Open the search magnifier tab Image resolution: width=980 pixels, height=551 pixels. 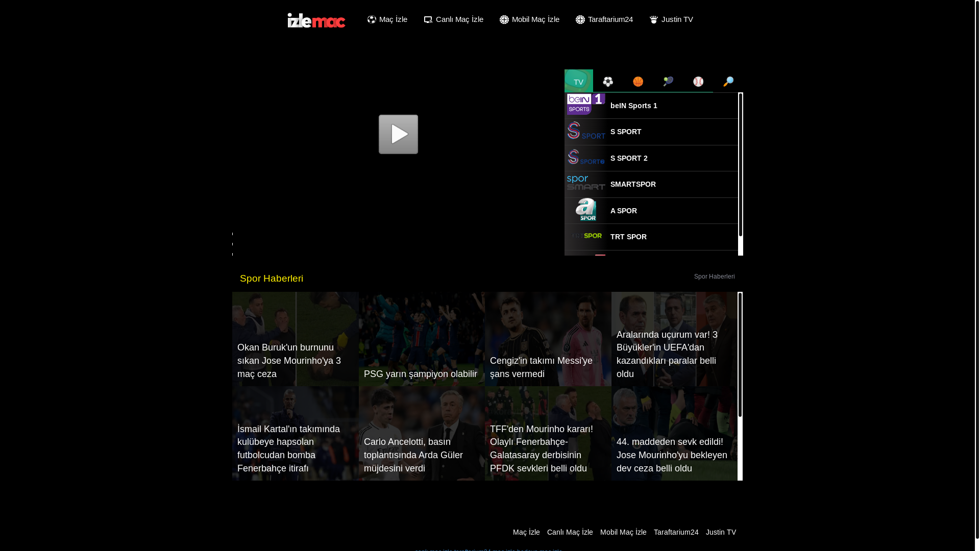[x=728, y=82]
